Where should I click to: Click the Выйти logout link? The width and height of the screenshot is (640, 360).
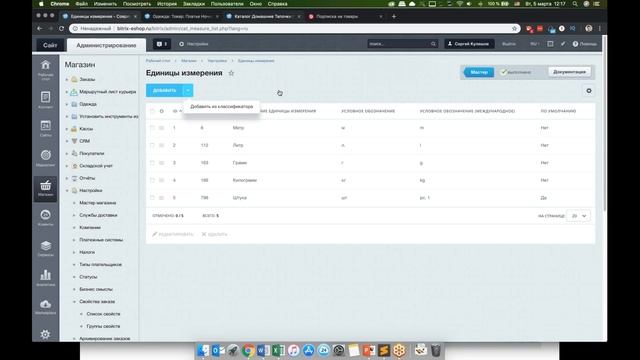pyautogui.click(x=509, y=44)
